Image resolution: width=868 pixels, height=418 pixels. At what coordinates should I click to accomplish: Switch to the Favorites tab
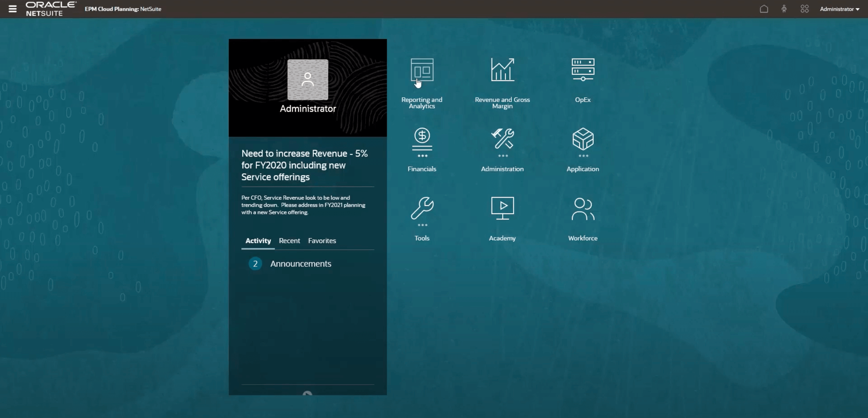click(x=322, y=241)
